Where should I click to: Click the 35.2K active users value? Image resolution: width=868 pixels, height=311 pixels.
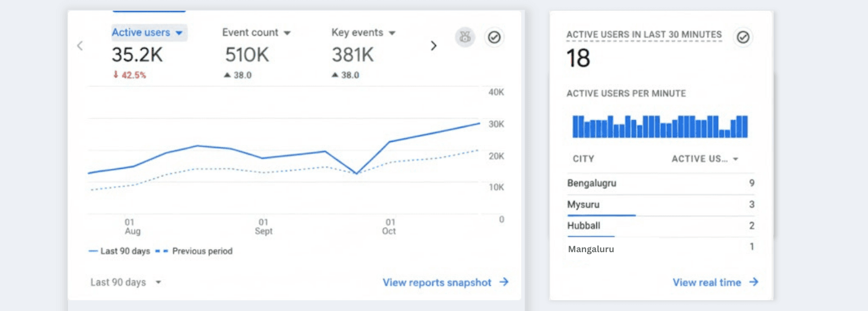137,55
